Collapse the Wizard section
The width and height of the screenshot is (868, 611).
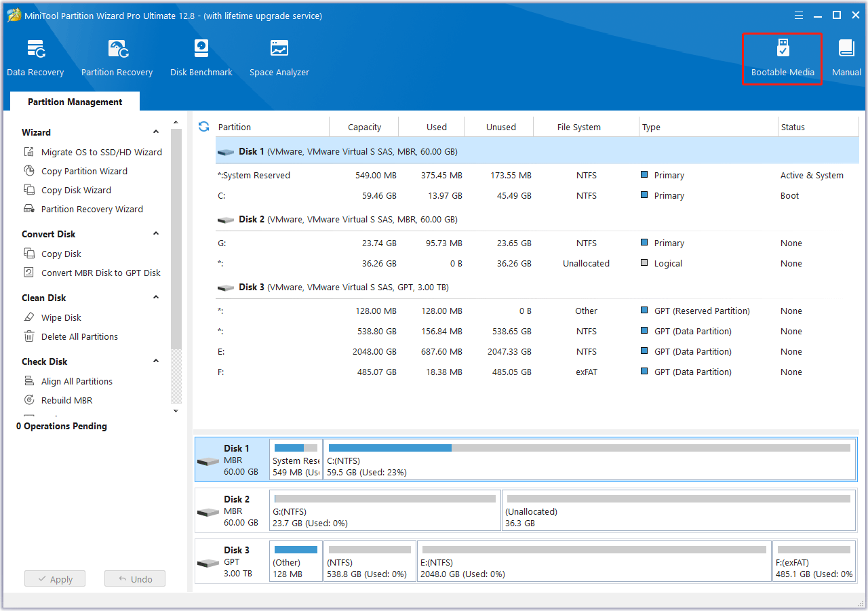pyautogui.click(x=156, y=132)
